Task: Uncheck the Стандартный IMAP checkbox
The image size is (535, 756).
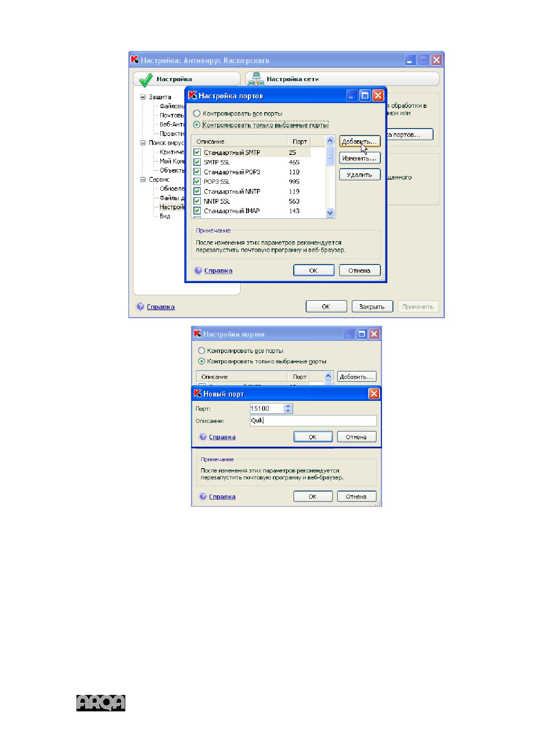Action: coord(197,211)
